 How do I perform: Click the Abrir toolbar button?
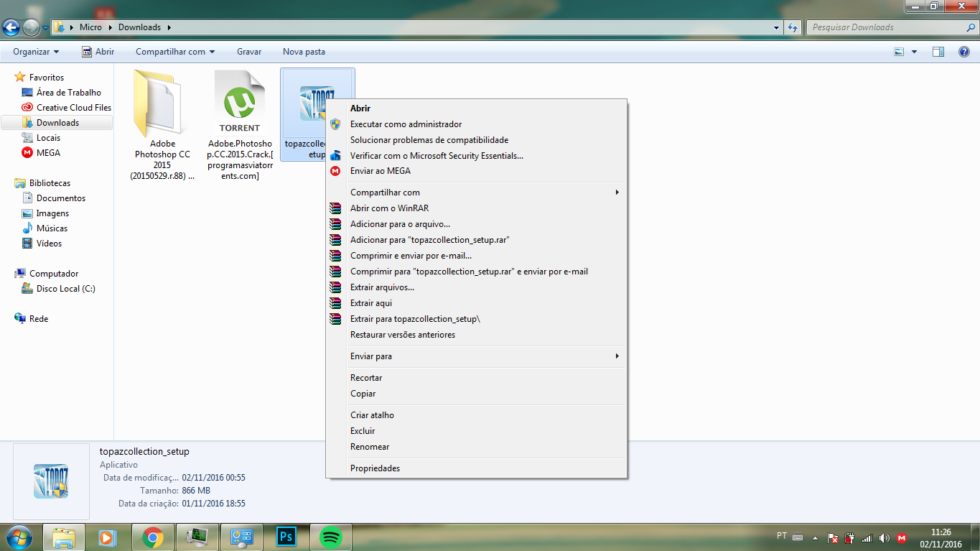pos(98,52)
